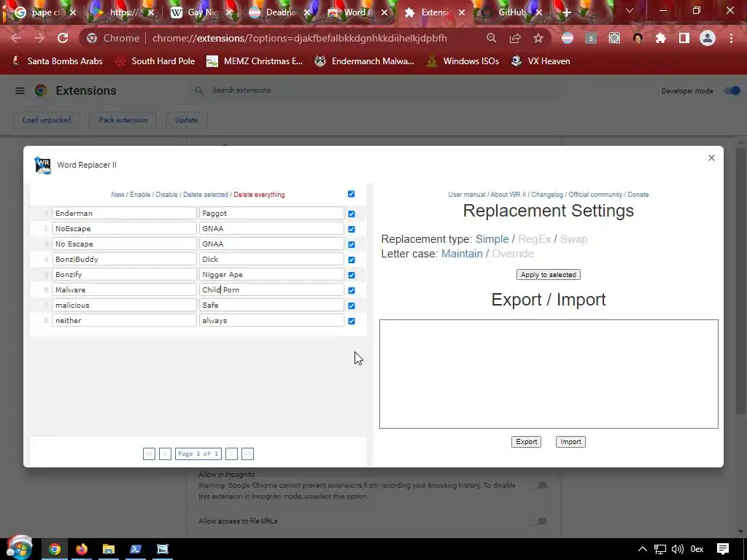Click the Chrome icon in the taskbar
This screenshot has width=747, height=560.
coord(55,549)
